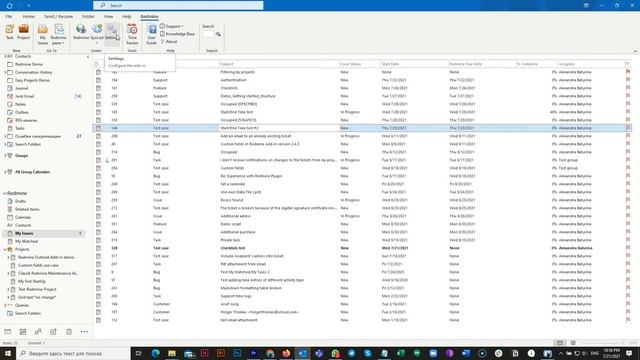Collapse the folder pane arrow
This screenshot has width=640, height=360.
click(x=88, y=57)
